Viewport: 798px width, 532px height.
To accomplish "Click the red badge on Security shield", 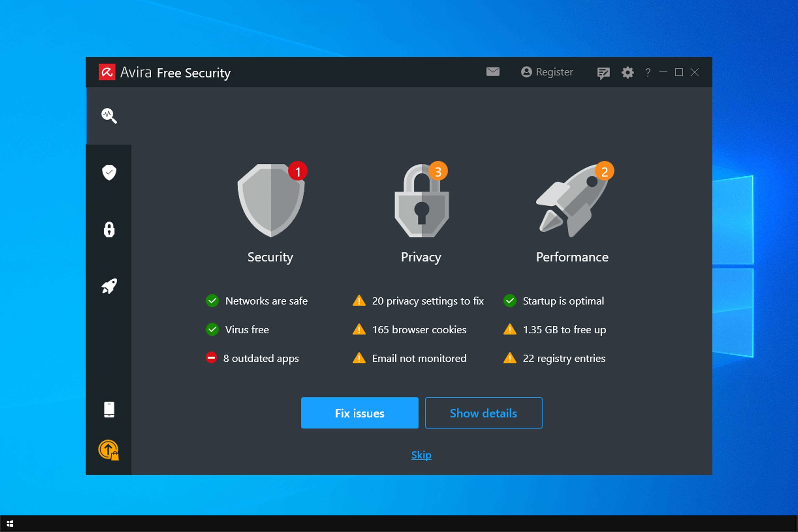I will pos(298,171).
